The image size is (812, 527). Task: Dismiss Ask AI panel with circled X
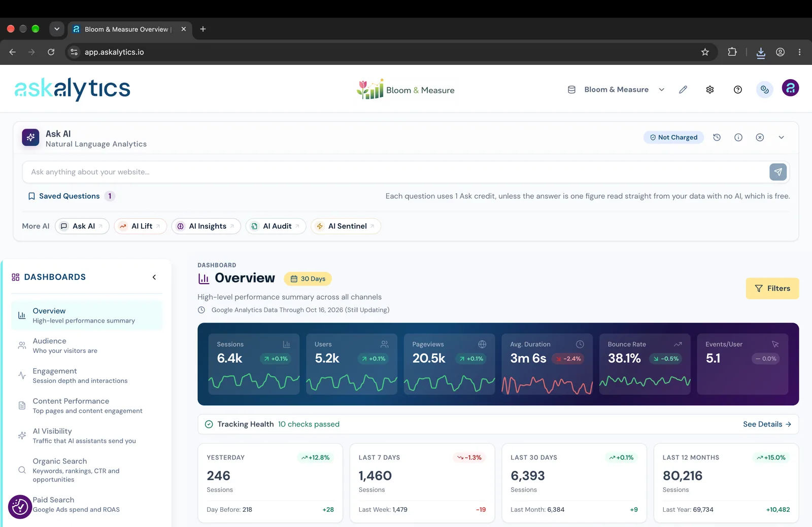760,137
